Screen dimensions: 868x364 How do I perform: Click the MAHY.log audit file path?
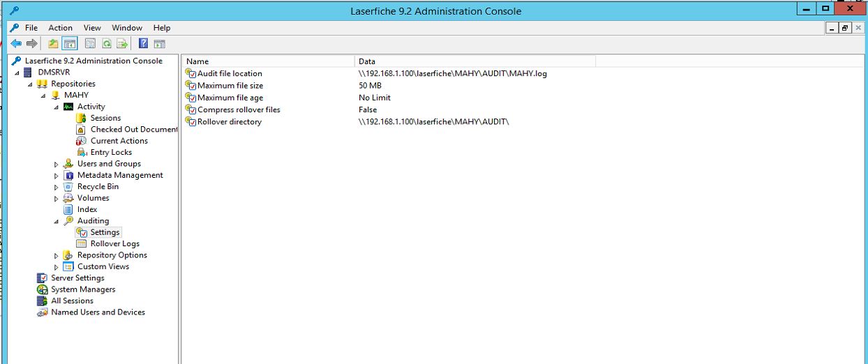point(453,73)
